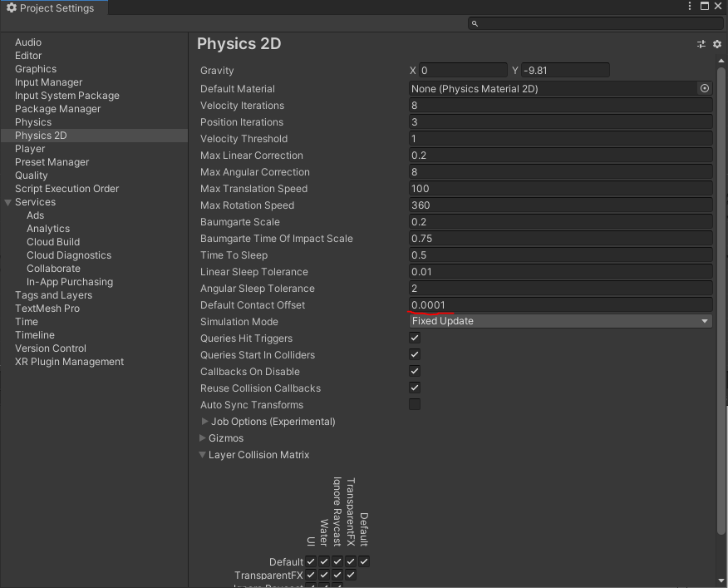Open In-App Purchasing settings

[x=70, y=282]
